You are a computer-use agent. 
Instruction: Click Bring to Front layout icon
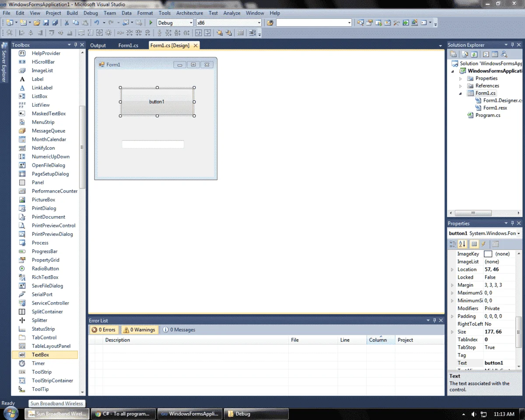click(x=220, y=33)
